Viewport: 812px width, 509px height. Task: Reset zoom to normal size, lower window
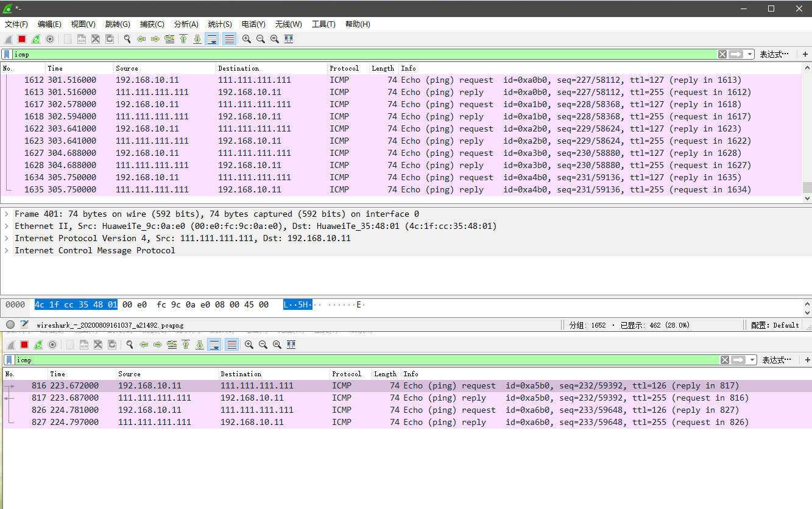277,345
